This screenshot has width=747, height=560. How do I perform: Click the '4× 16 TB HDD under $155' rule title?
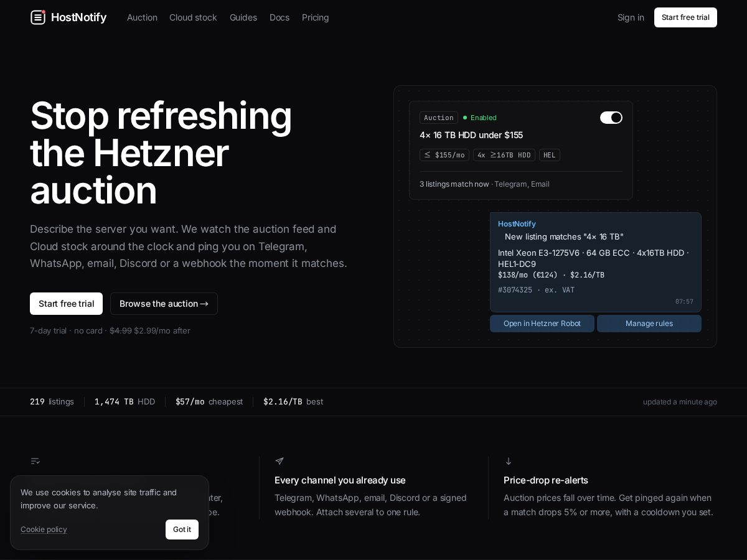click(471, 135)
